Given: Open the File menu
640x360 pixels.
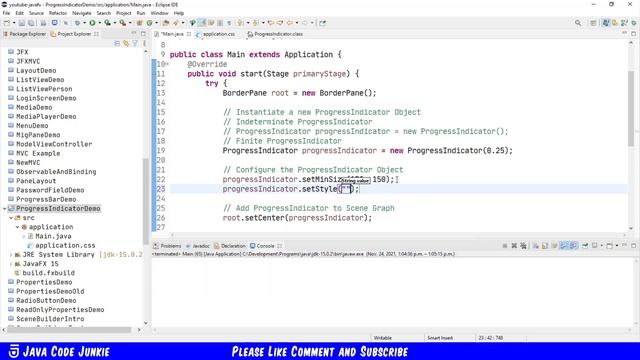Looking at the screenshot, I should pyautogui.click(x=7, y=13).
